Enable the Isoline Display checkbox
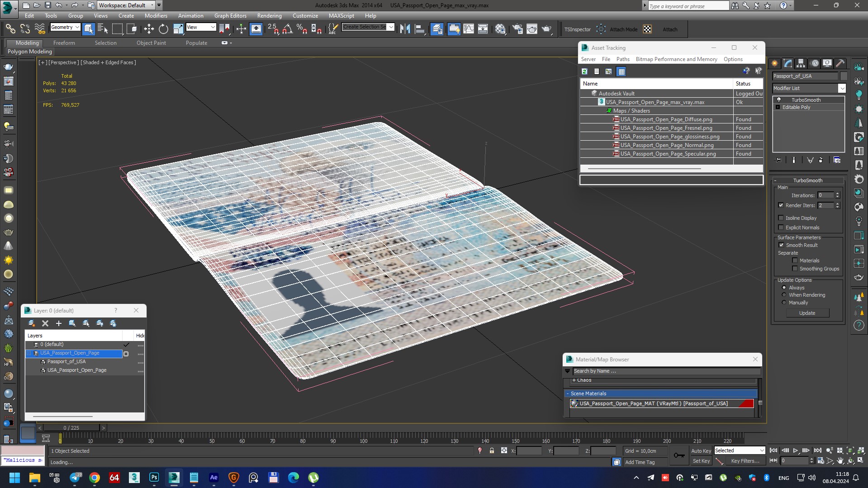 (781, 218)
